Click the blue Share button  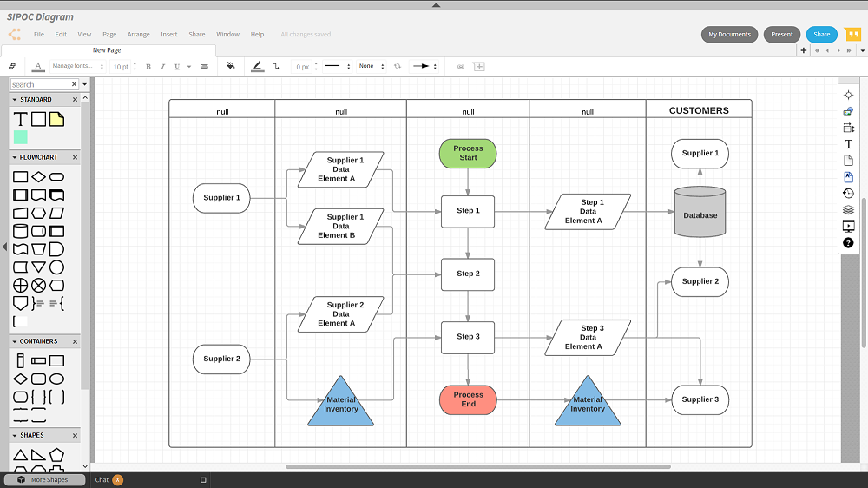[821, 35]
